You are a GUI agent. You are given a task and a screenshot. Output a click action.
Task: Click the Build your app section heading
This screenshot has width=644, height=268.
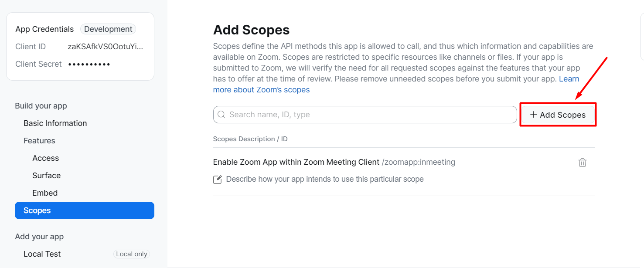pos(41,105)
